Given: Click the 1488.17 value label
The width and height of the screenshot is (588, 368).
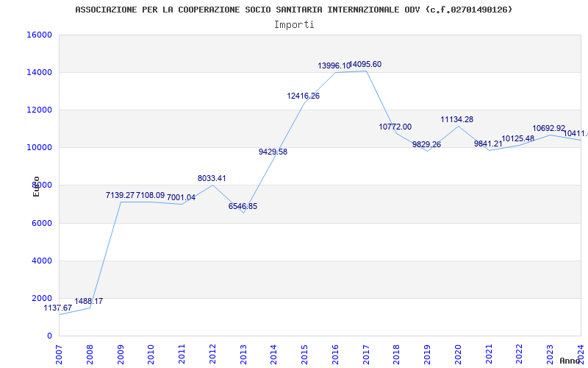Looking at the screenshot, I should (88, 302).
